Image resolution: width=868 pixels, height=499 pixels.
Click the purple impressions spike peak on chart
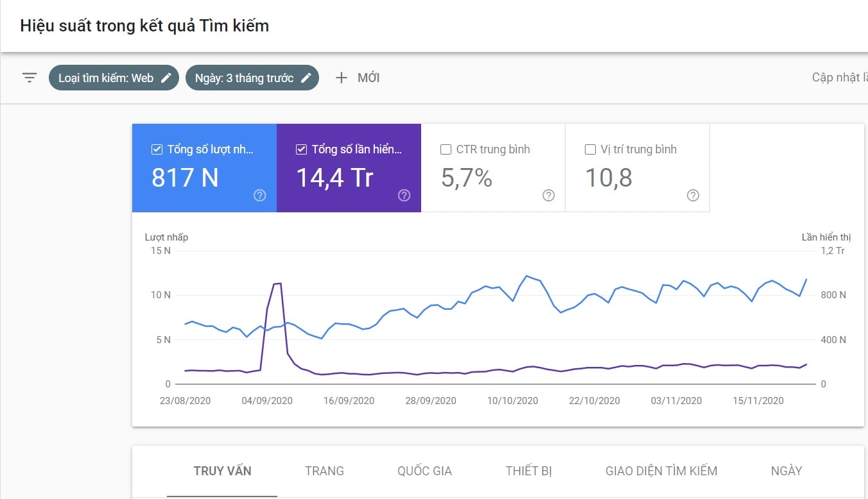click(277, 283)
